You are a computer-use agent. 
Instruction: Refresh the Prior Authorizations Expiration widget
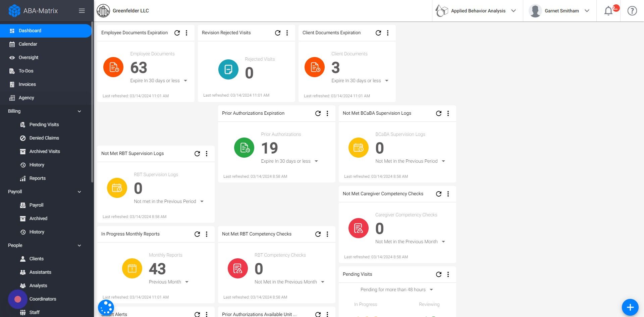click(x=318, y=113)
